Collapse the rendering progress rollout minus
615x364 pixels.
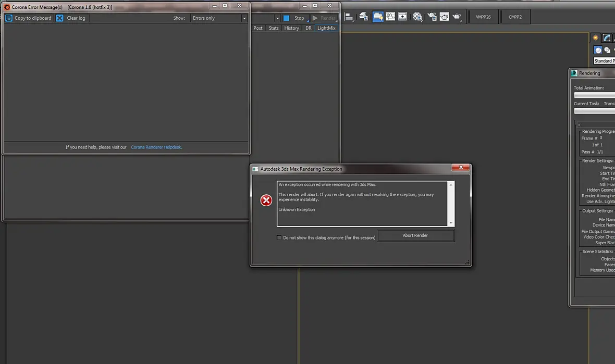tap(580, 125)
